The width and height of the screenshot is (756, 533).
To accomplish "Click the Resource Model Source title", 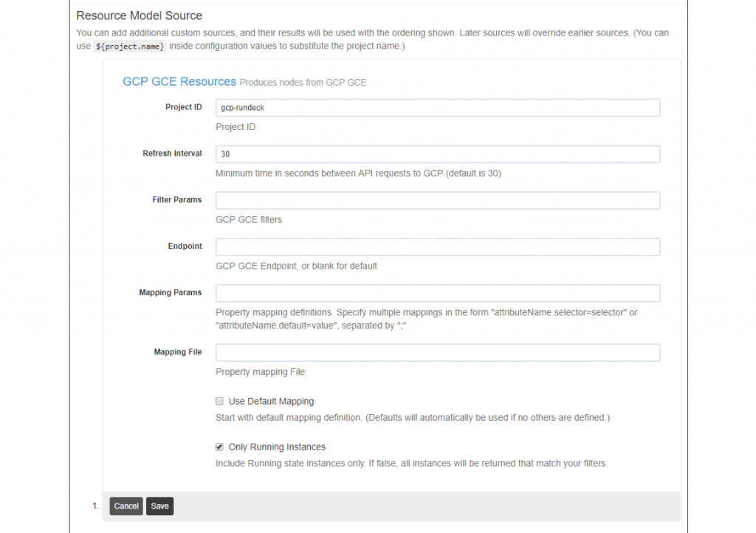I will pyautogui.click(x=140, y=16).
